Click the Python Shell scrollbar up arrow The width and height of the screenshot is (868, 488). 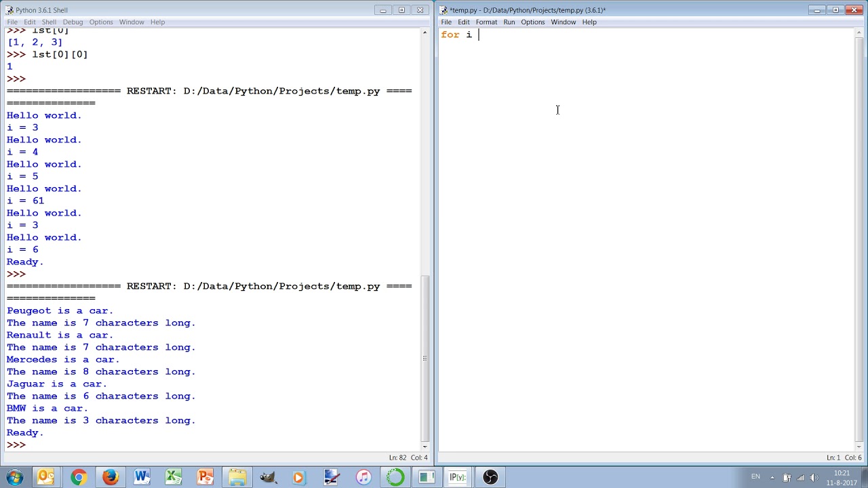[425, 33]
